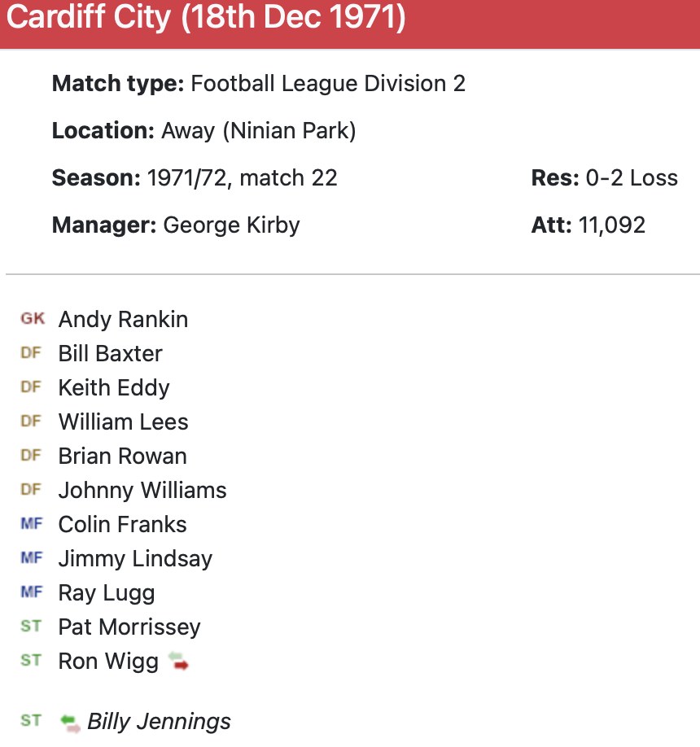
Task: Click the ST icon beside Pat Morrissey
Action: coord(31,627)
